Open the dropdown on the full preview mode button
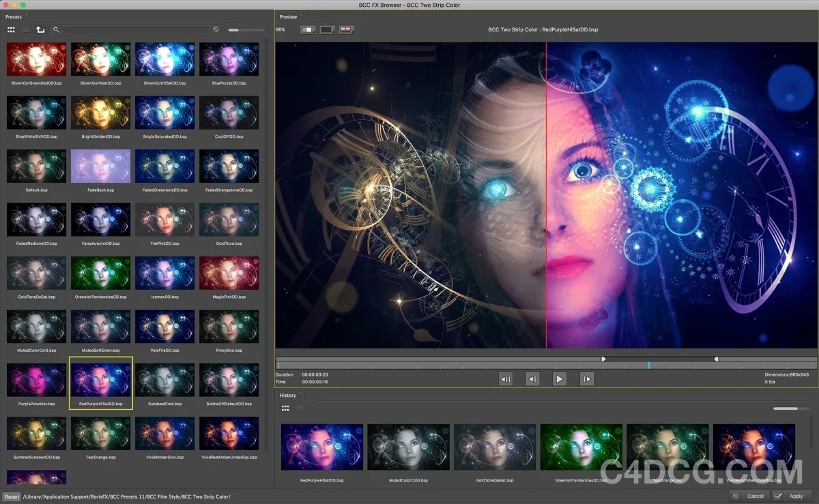The width and height of the screenshot is (819, 504). tap(314, 32)
